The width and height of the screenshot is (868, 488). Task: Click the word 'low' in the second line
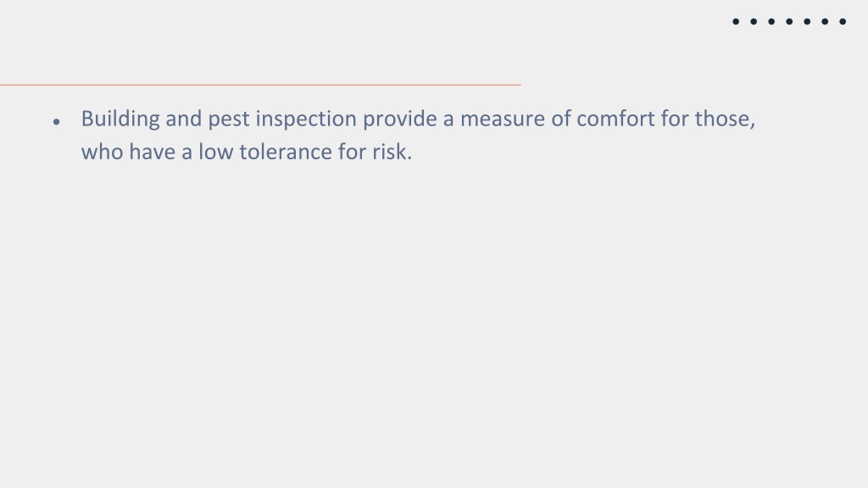point(216,152)
